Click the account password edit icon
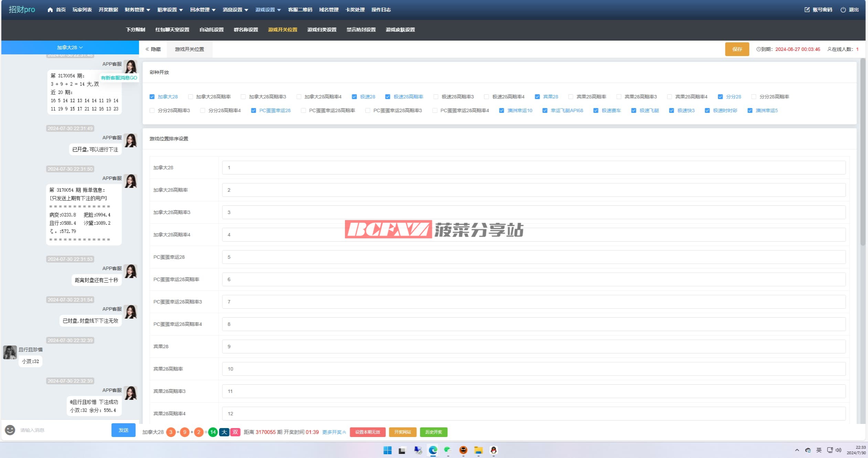The image size is (868, 458). pyautogui.click(x=807, y=10)
